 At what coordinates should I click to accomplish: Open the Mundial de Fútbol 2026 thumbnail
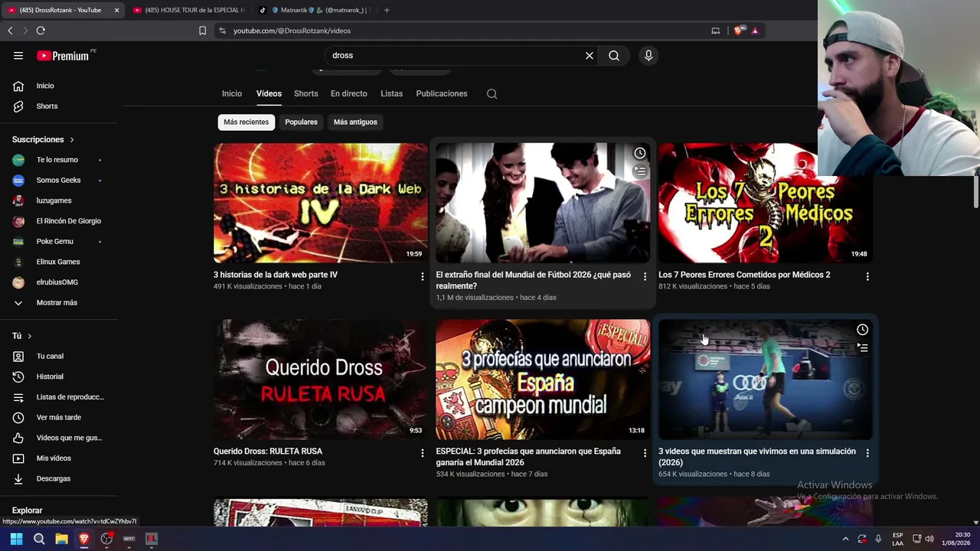[x=543, y=203]
